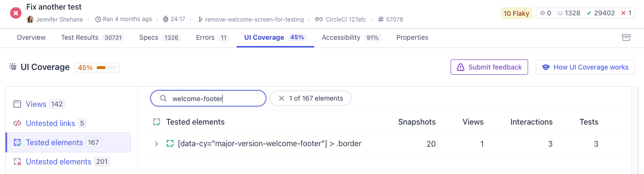Click the Views sidebar window icon
This screenshot has width=644, height=174.
[17, 104]
